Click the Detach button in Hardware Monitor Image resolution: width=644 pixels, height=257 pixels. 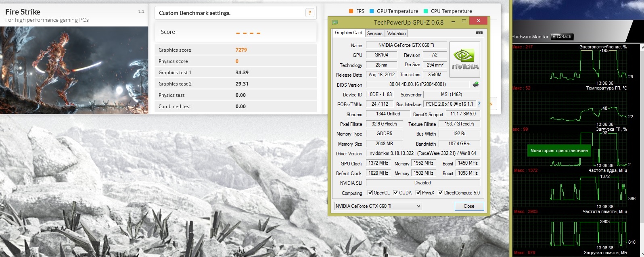point(562,37)
